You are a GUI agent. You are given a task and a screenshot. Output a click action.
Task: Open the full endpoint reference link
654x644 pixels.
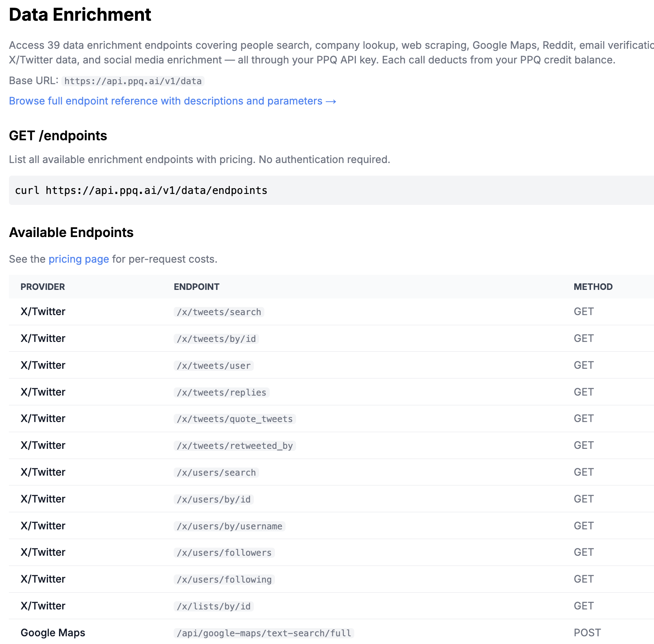[x=172, y=101]
